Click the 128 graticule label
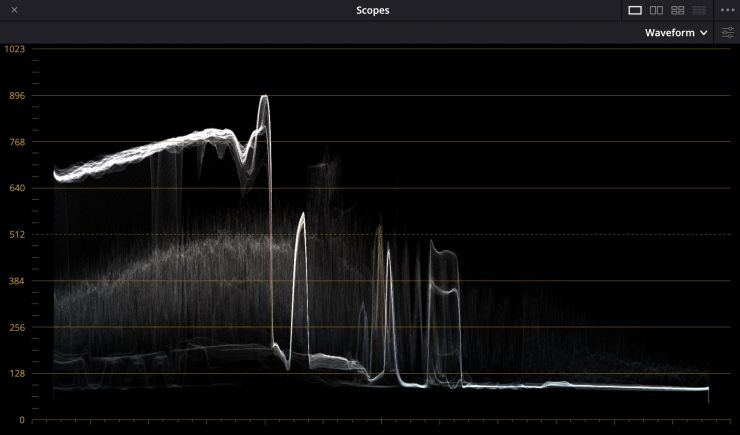 (x=16, y=374)
